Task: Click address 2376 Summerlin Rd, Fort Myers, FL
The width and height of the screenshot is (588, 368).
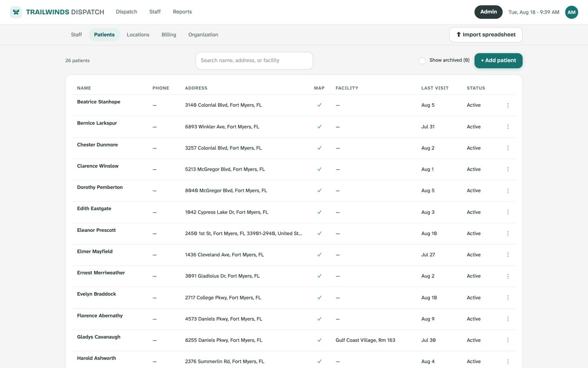Action: (225, 361)
